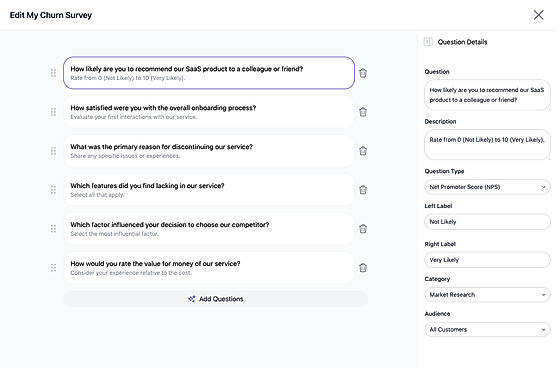Image resolution: width=557 pixels, height=368 pixels.
Task: Select the primary reason question card
Action: coord(209,151)
